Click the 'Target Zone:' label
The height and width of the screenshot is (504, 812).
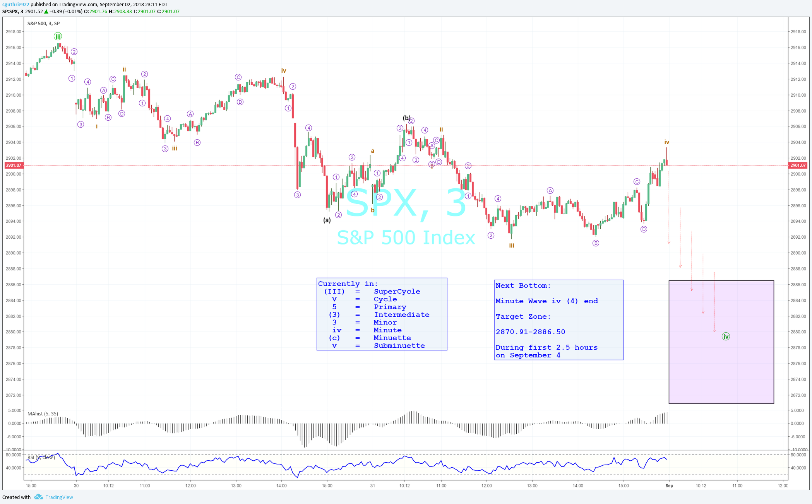[523, 316]
